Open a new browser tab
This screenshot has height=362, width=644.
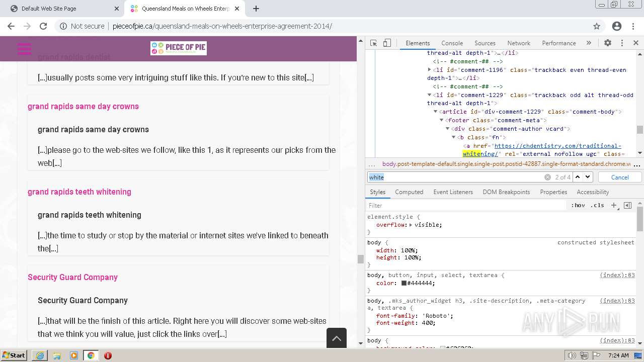point(256,9)
